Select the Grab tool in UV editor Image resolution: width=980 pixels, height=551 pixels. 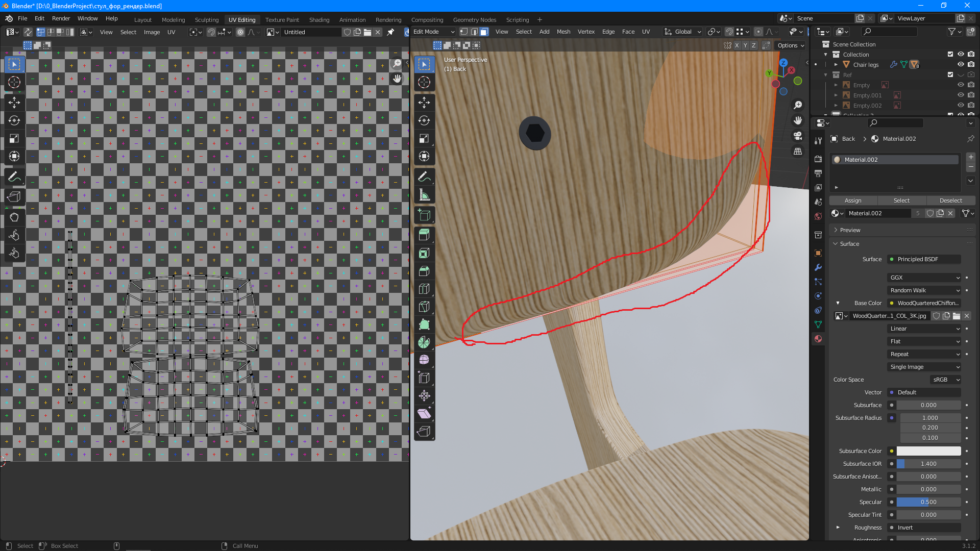(x=14, y=217)
